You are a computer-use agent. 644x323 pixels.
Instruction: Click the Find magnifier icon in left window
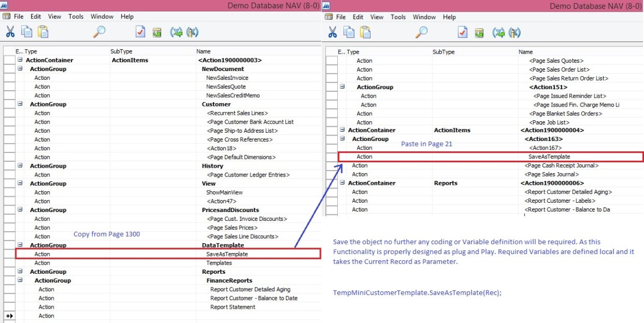[x=99, y=32]
